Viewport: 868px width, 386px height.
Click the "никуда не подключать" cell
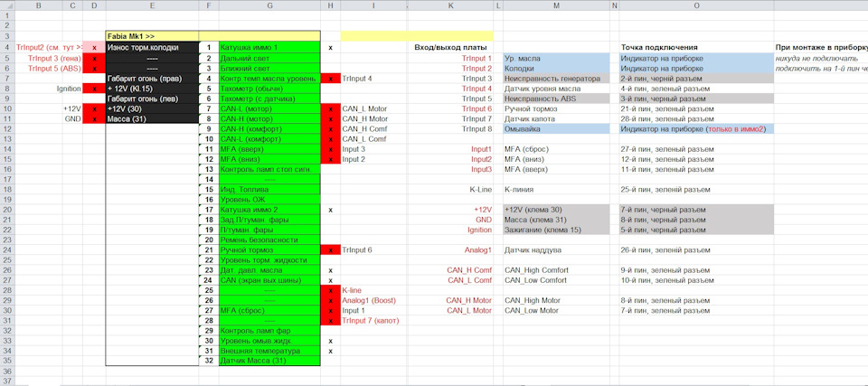point(820,58)
